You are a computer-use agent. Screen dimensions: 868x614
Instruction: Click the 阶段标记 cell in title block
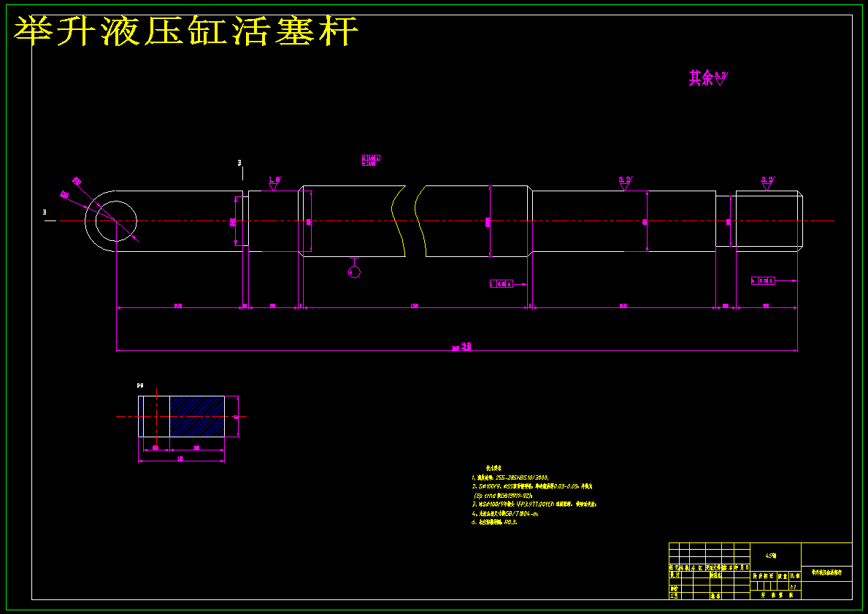763,576
